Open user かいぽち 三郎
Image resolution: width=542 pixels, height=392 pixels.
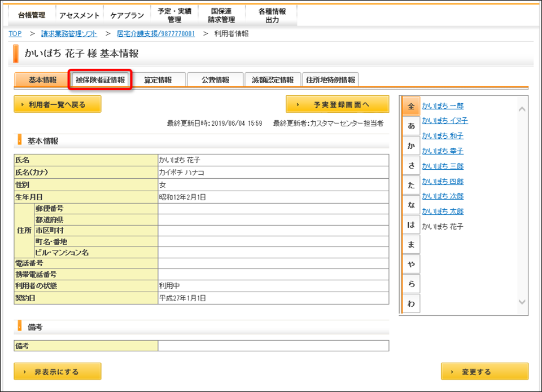tap(443, 166)
